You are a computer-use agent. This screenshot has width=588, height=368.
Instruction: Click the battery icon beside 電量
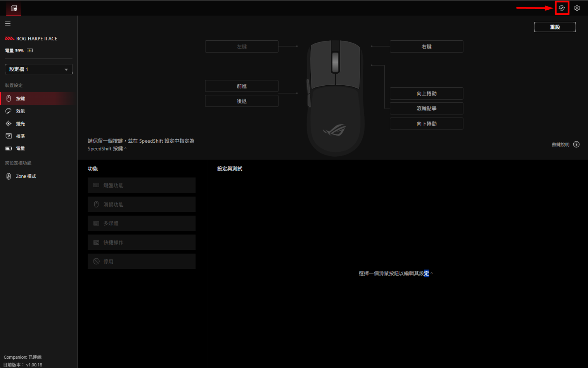point(9,149)
